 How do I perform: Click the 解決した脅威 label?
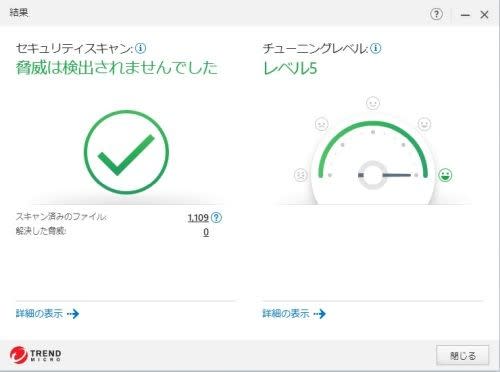point(41,231)
